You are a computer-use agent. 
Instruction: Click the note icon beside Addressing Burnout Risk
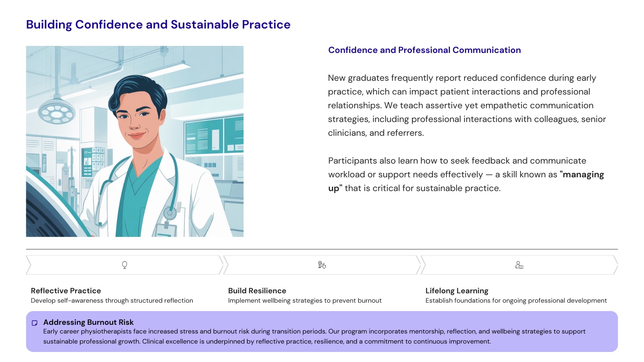(x=35, y=323)
